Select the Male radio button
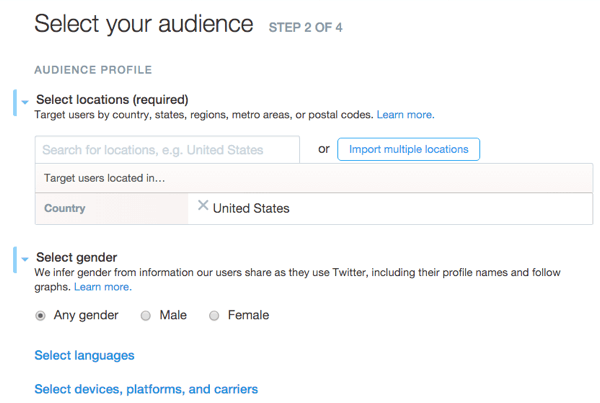The image size is (600, 403). [x=146, y=316]
